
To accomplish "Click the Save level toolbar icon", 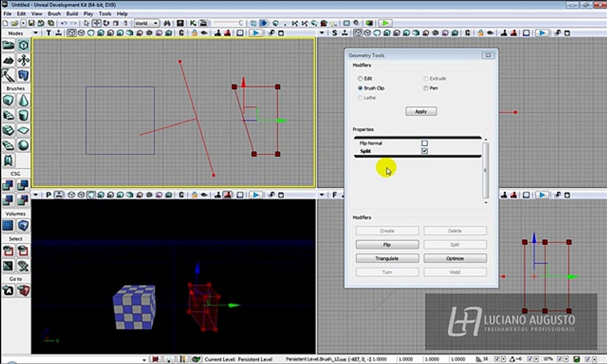I will click(31, 23).
